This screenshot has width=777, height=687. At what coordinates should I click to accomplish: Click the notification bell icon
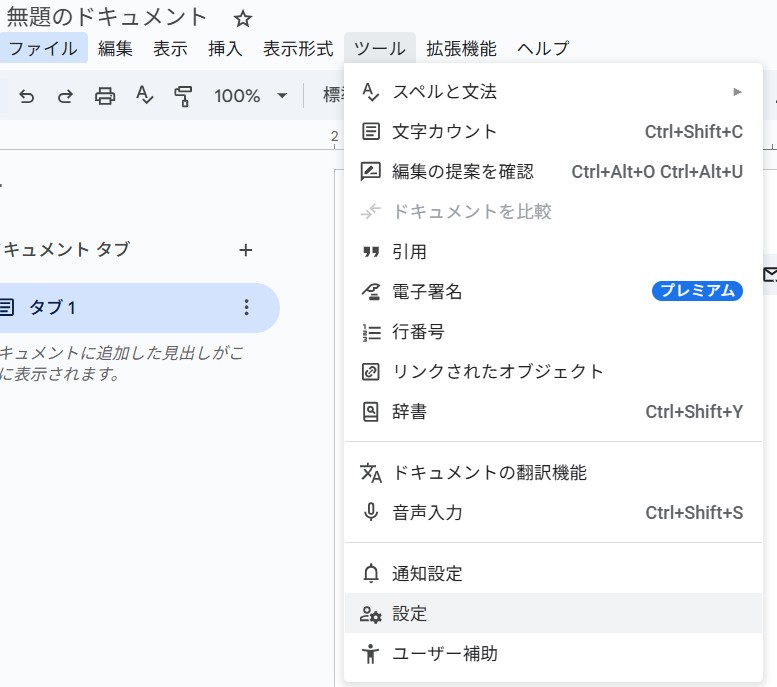(371, 573)
